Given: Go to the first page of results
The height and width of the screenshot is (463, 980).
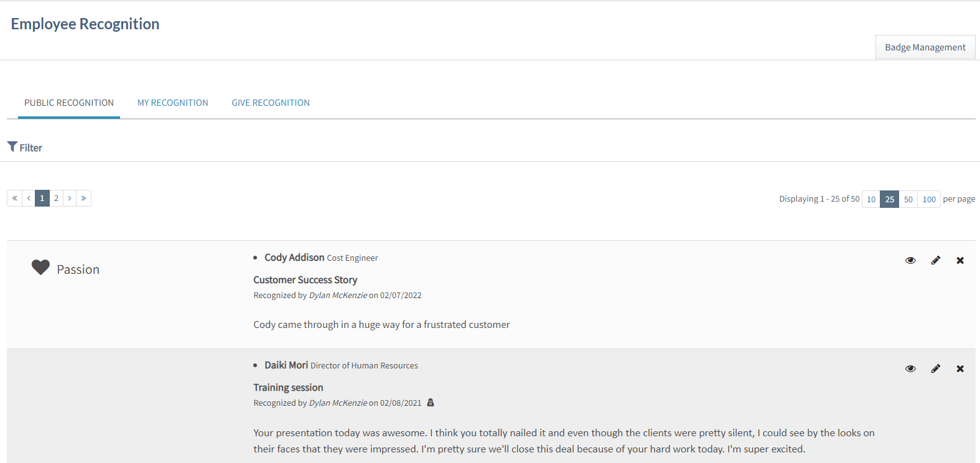Looking at the screenshot, I should (14, 199).
